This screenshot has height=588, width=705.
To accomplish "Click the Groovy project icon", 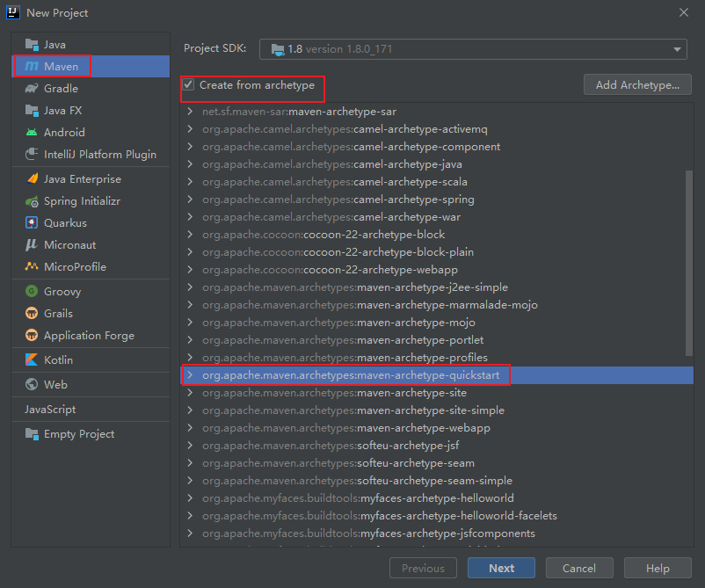I will tap(32, 292).
